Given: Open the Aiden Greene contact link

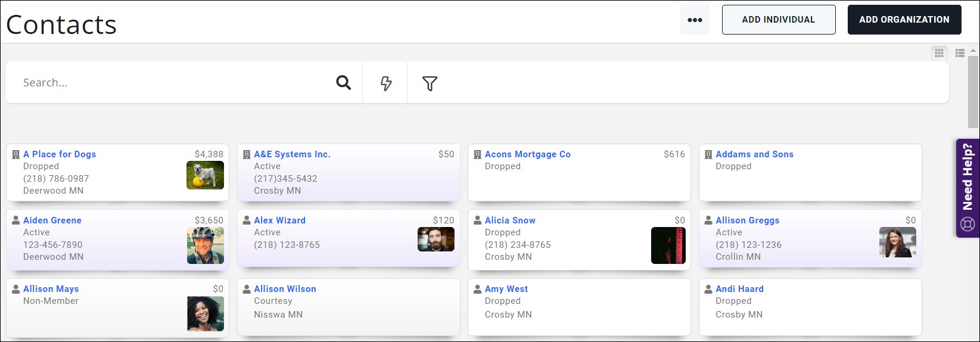Looking at the screenshot, I should [x=52, y=220].
